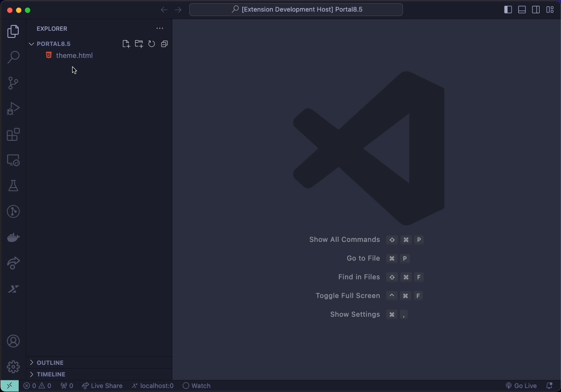Open the Docker view
This screenshot has width=561, height=392.
click(x=13, y=237)
